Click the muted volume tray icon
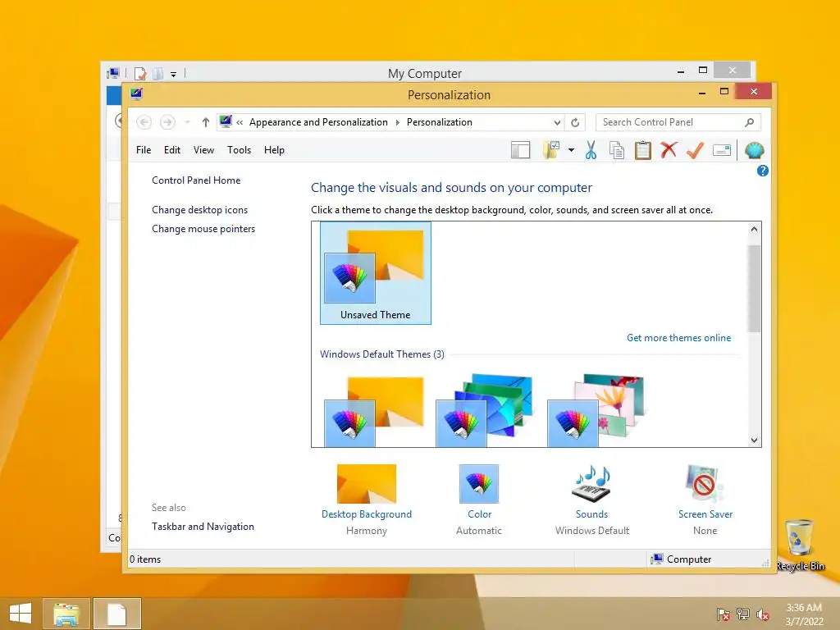Screen dimensions: 840x630 (x=763, y=614)
